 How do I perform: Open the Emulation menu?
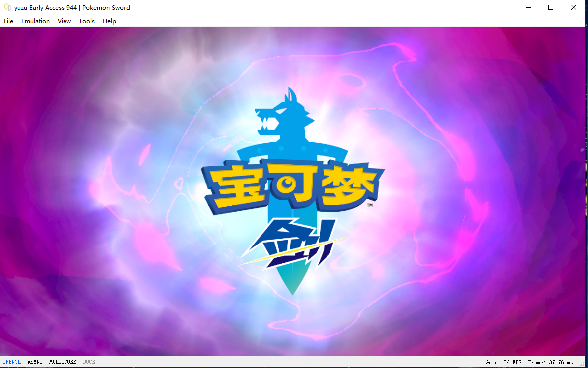point(35,21)
